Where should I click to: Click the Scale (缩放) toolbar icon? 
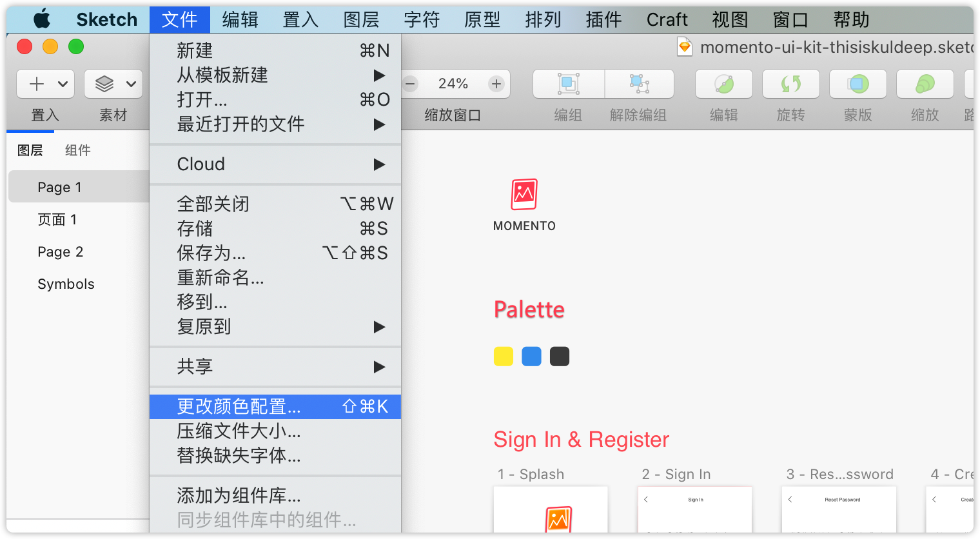[925, 84]
